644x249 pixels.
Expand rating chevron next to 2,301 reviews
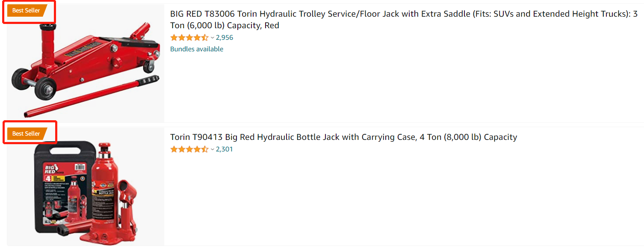tap(213, 149)
